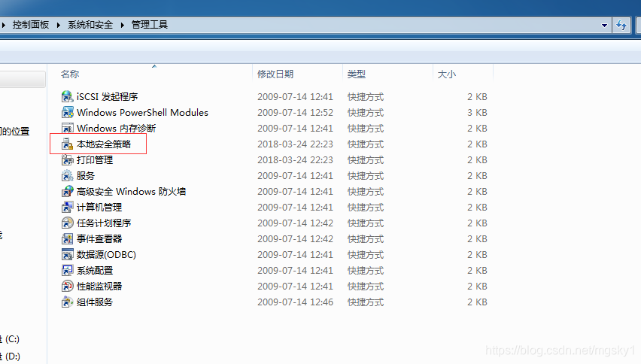Click the refresh button beside the address bar
641x364 pixels.
[621, 25]
